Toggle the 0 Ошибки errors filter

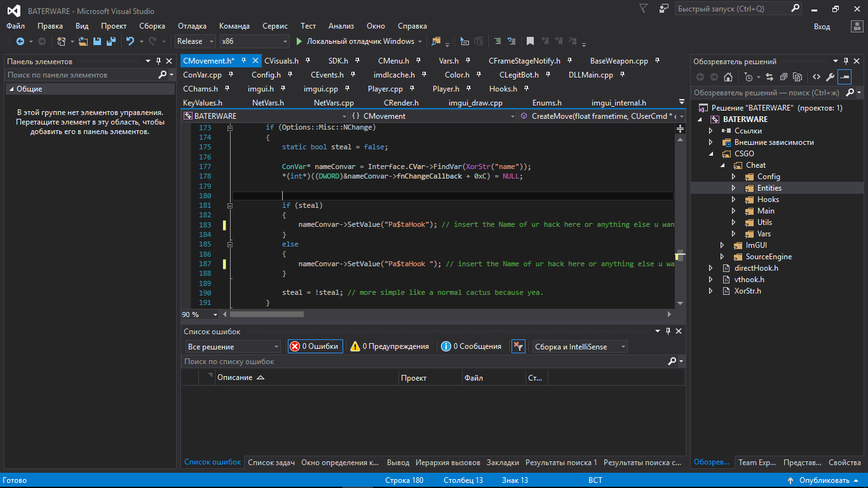click(315, 346)
